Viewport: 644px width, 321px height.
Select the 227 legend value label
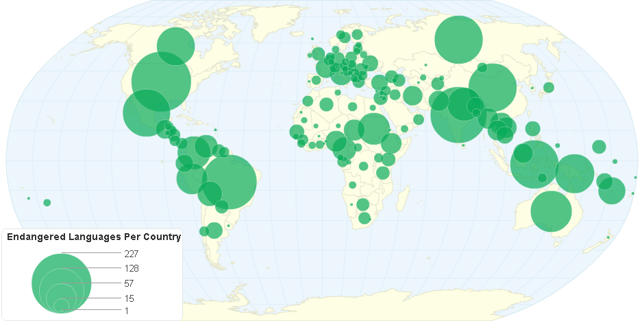click(x=132, y=254)
